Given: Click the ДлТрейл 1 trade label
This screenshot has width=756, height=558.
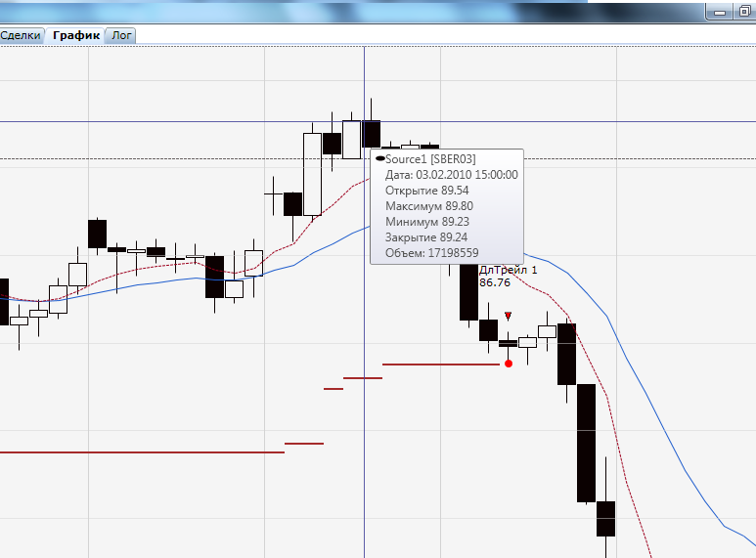Looking at the screenshot, I should tap(509, 270).
